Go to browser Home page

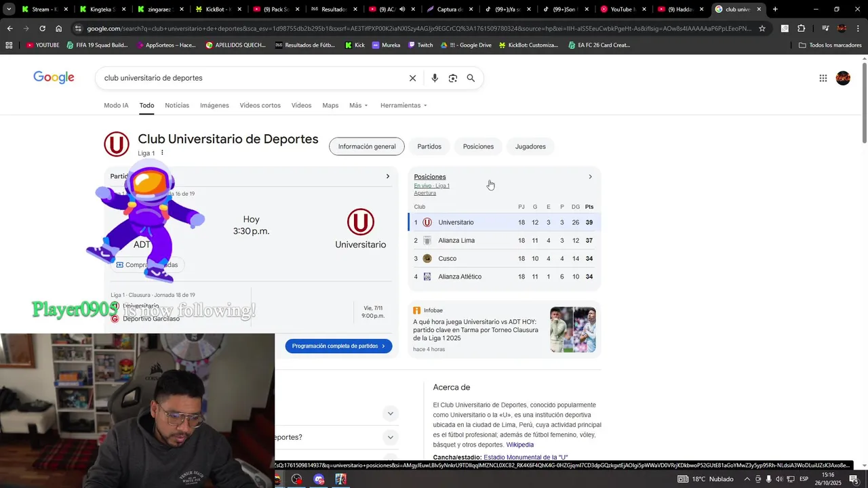(x=58, y=28)
